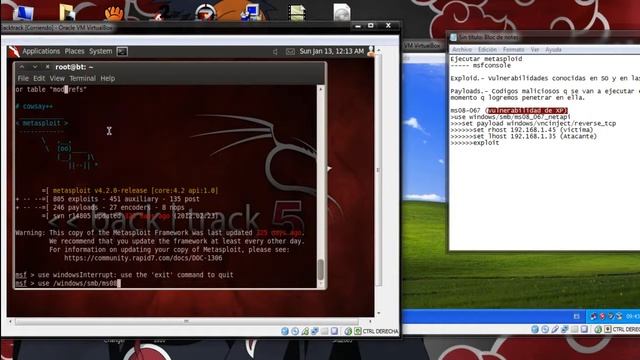Click XP VM display status icon
The height and width of the screenshot is (360, 640).
(x=584, y=329)
